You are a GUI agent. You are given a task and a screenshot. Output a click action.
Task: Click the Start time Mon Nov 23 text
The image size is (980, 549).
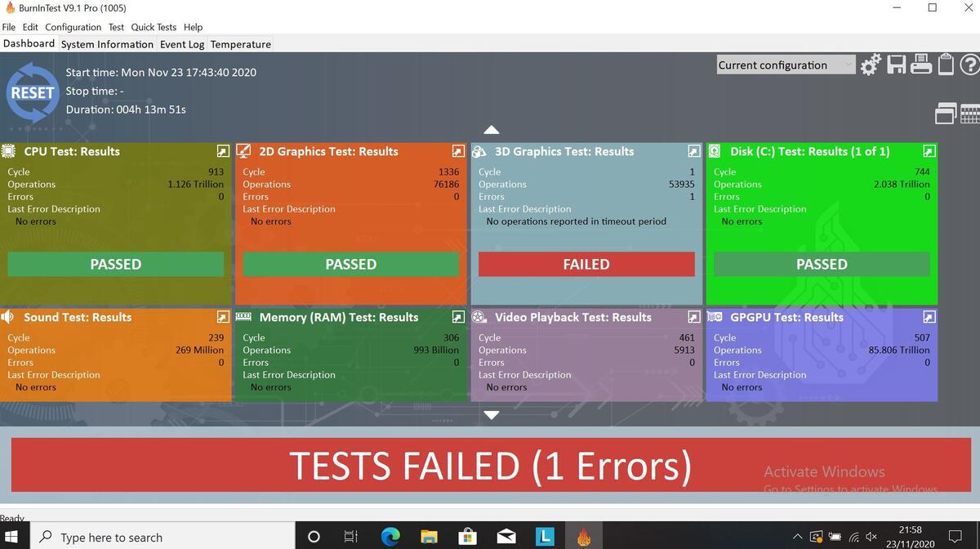click(x=161, y=72)
